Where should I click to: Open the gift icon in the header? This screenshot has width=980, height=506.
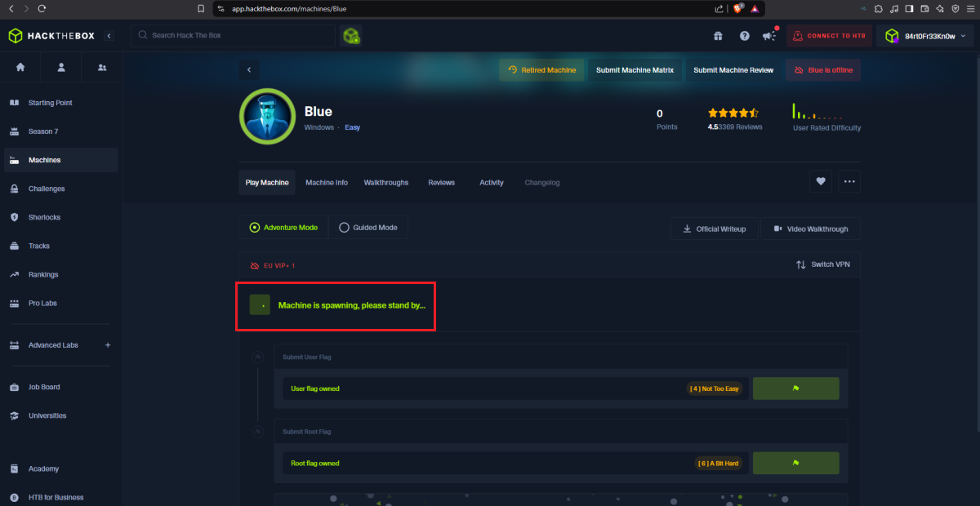718,36
